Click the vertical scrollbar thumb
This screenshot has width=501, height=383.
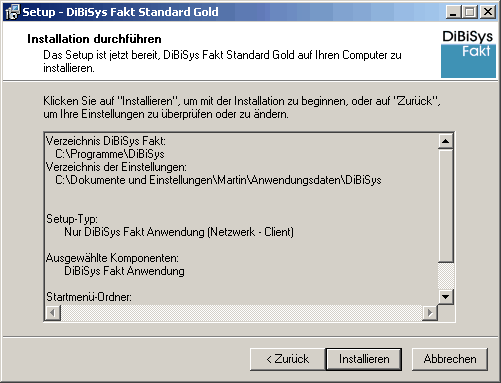(445, 206)
